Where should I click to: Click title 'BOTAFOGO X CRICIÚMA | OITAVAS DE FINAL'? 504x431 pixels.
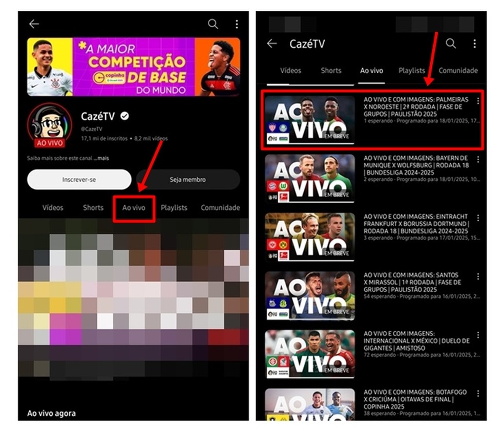click(415, 399)
